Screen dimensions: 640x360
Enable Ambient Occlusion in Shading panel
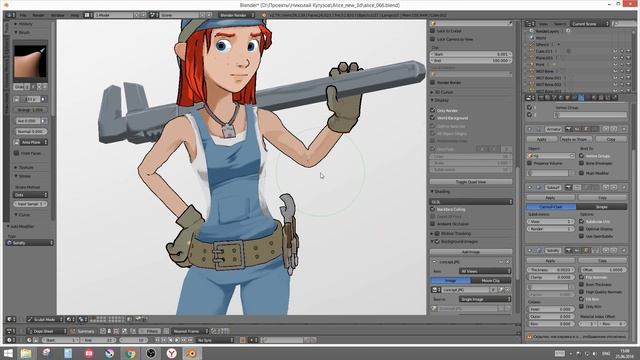coord(433,224)
